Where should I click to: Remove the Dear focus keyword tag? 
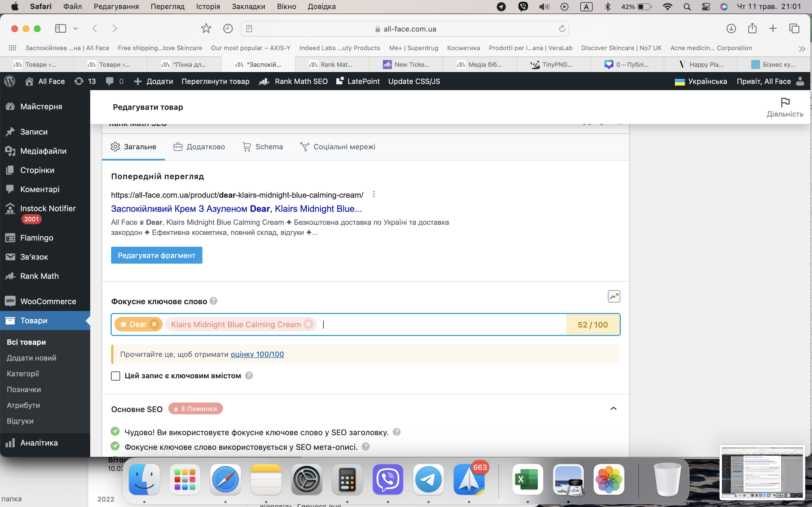(154, 324)
